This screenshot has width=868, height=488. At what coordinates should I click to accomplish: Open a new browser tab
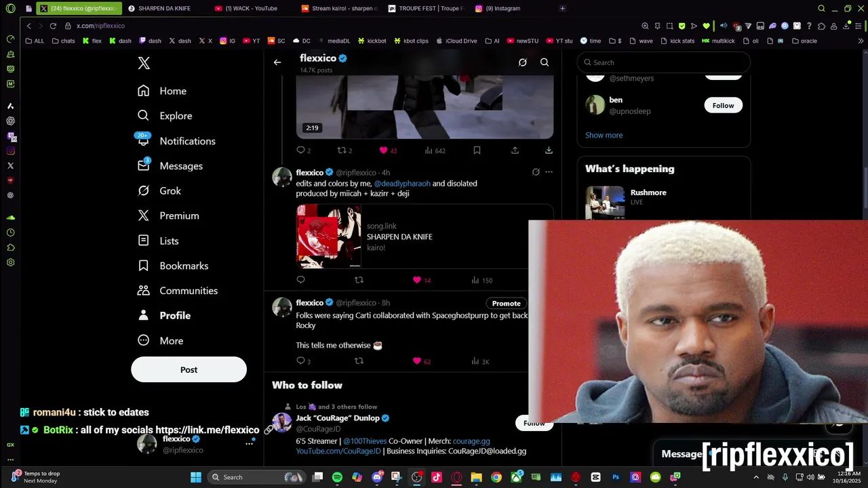coord(562,8)
